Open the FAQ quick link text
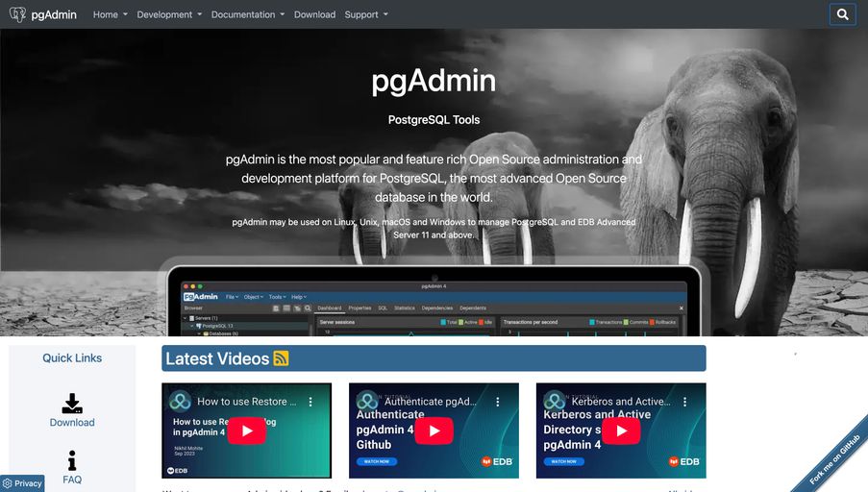Image resolution: width=868 pixels, height=492 pixels. tap(72, 480)
